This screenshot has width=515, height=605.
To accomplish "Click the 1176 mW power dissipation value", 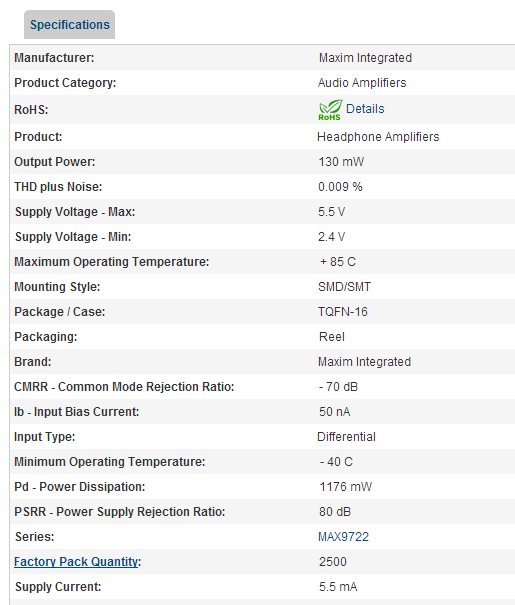I will click(x=345, y=487).
